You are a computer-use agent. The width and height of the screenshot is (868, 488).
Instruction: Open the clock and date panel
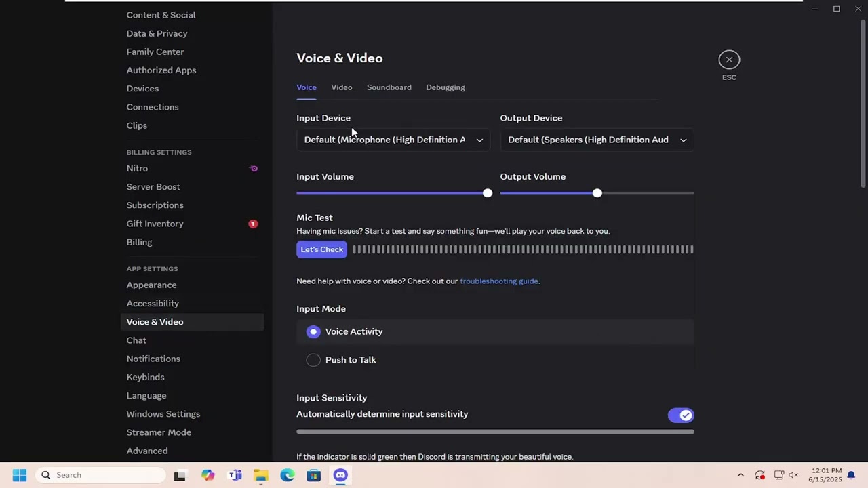[x=825, y=475]
